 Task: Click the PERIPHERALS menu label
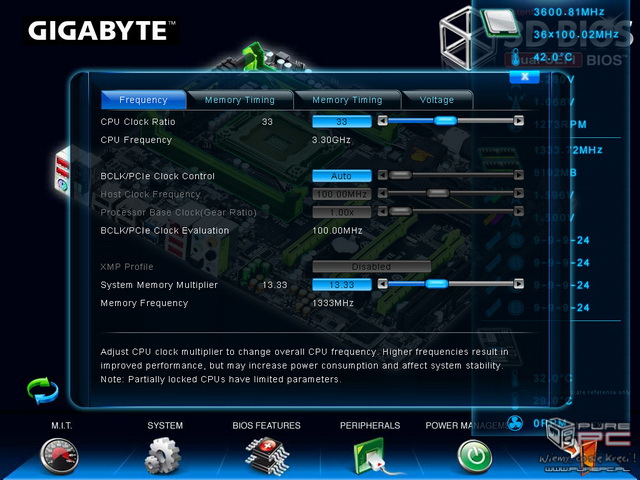370,426
